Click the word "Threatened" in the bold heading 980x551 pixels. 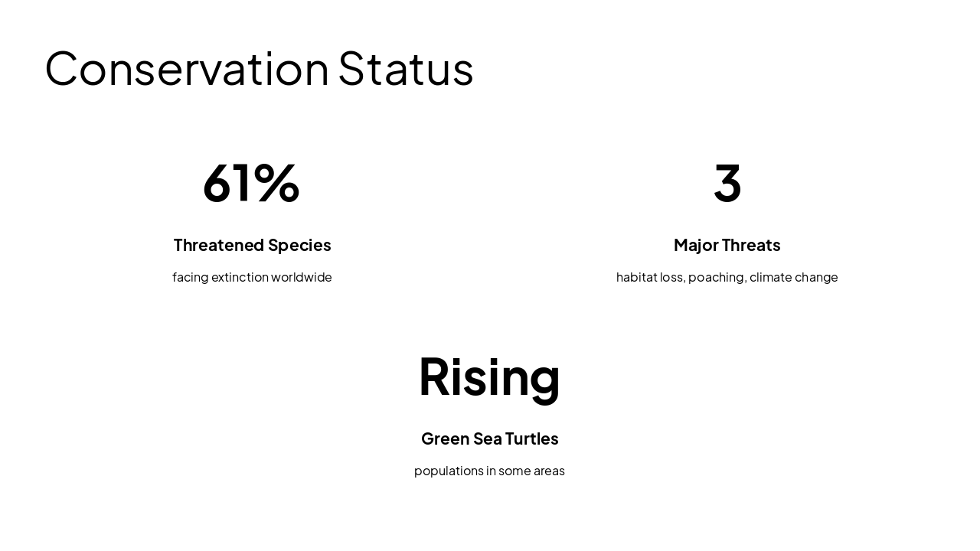pyautogui.click(x=219, y=245)
